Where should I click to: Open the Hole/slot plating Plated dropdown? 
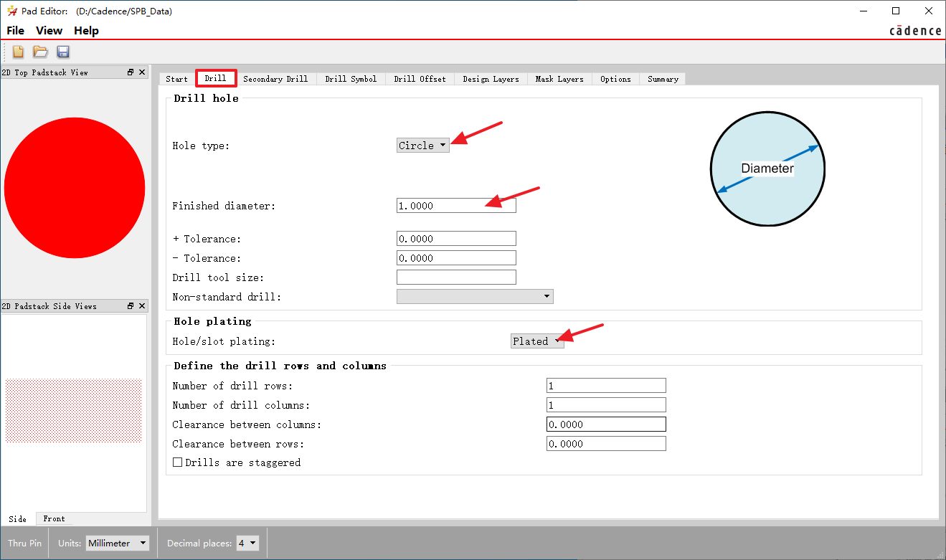click(537, 341)
